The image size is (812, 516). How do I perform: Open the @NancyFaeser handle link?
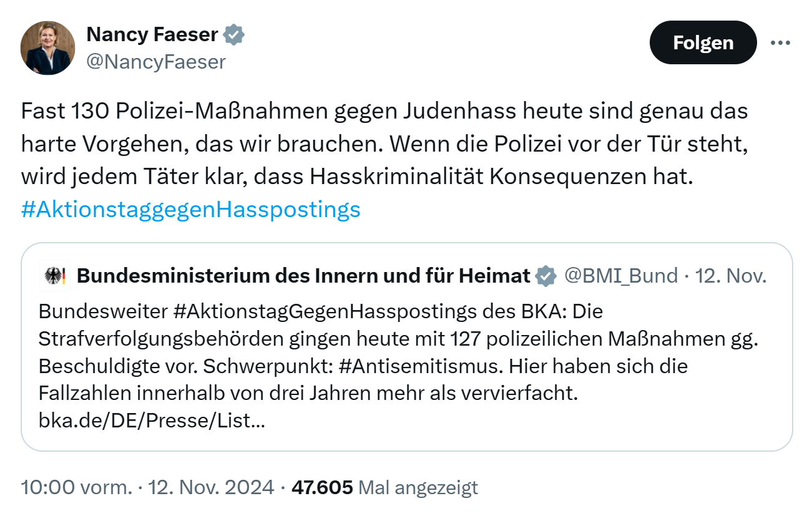pos(156,62)
